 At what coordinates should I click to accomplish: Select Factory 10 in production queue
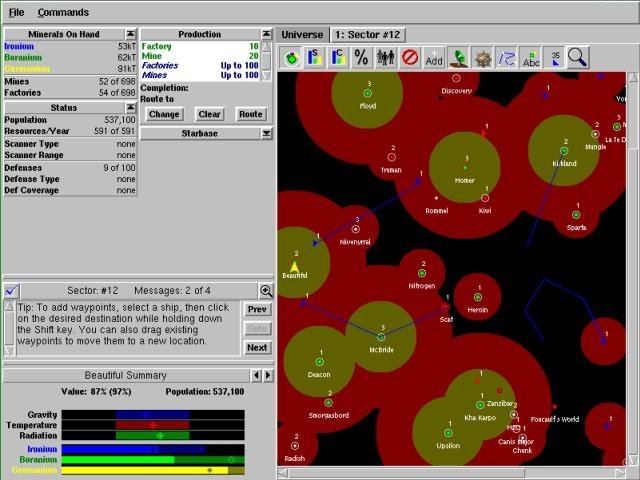(x=200, y=46)
